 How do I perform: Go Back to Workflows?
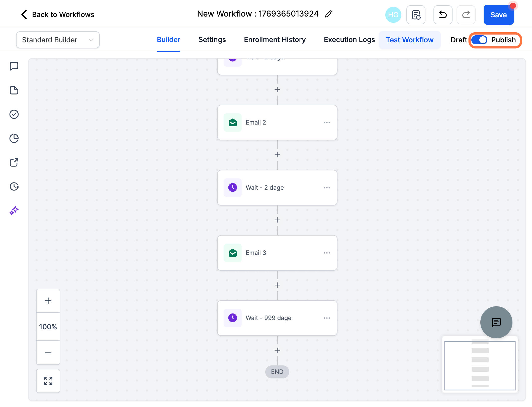(58, 15)
